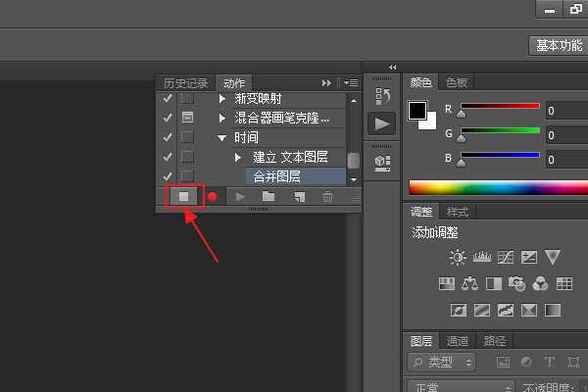This screenshot has width=588, height=392.
Task: Open the 3D cube panel icon in the dock
Action: coord(382,164)
